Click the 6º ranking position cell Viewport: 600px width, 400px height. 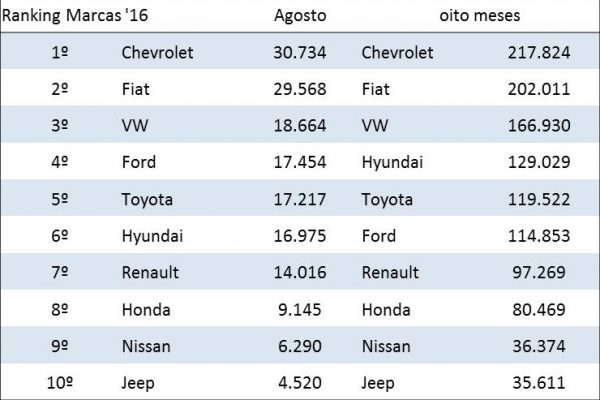tap(59, 236)
